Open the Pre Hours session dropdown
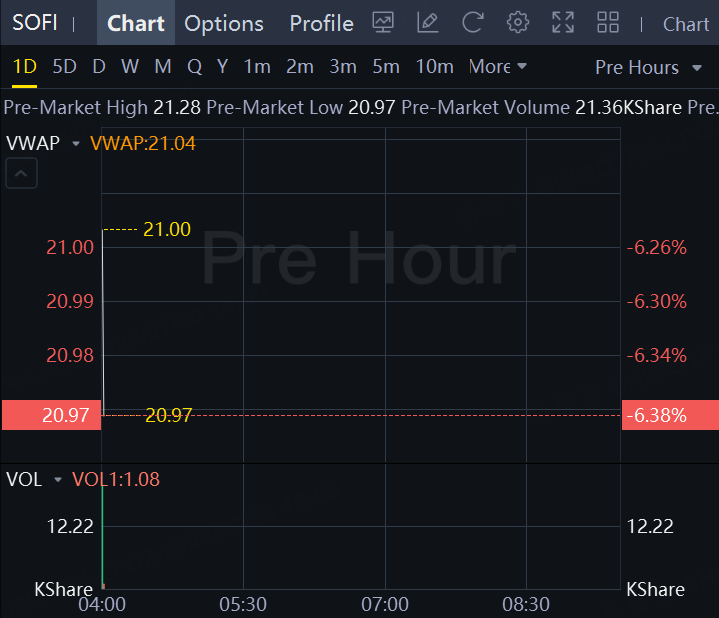The height and width of the screenshot is (618, 719). [648, 68]
